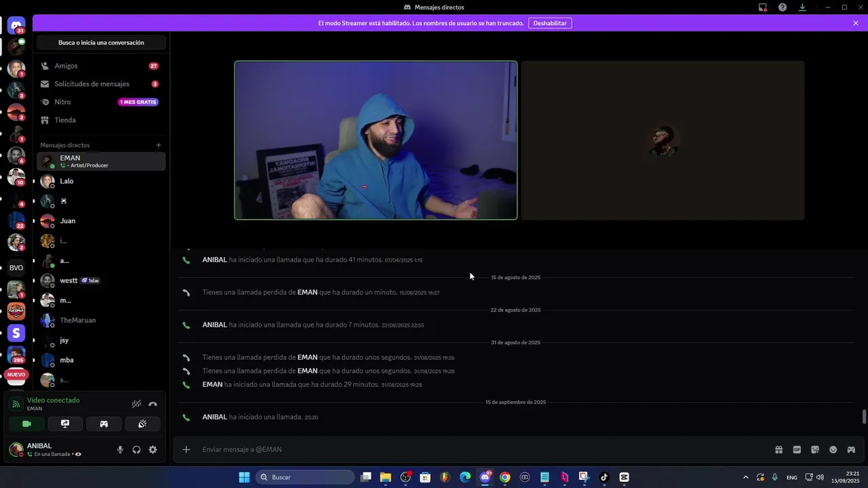Image resolution: width=868 pixels, height=488 pixels.
Task: Click Busca o inicia una conversación
Action: [x=101, y=43]
